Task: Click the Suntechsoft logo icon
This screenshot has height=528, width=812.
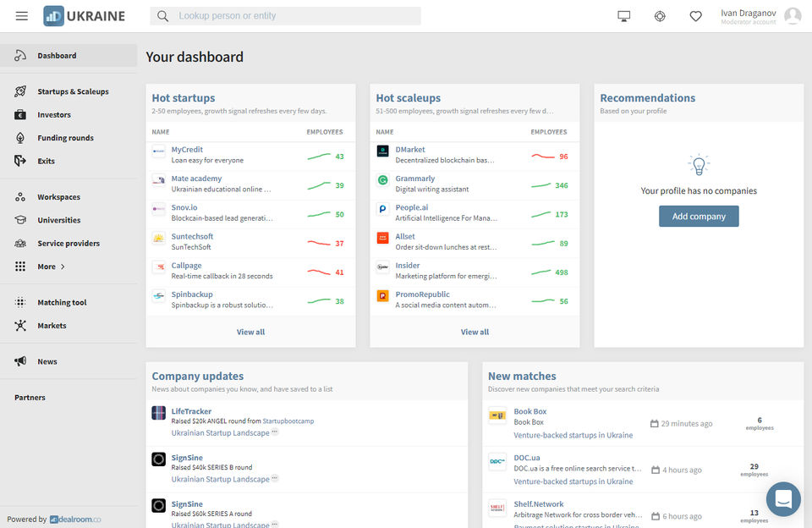Action: [158, 239]
